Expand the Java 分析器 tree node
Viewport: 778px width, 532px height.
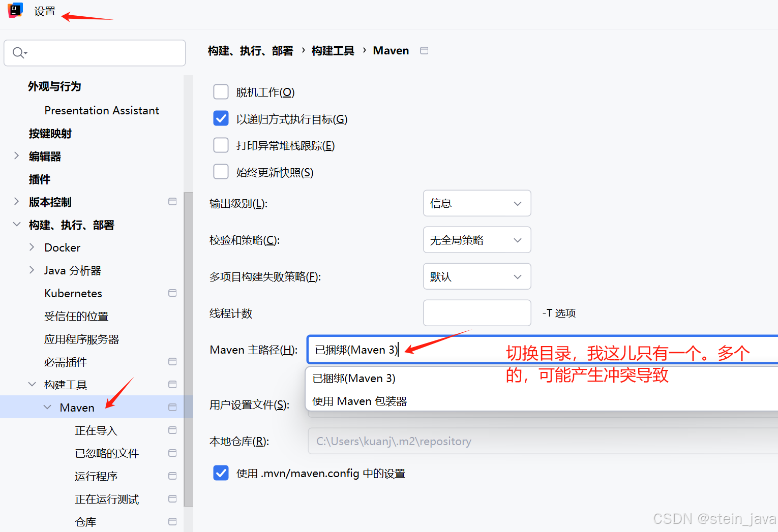pos(32,270)
